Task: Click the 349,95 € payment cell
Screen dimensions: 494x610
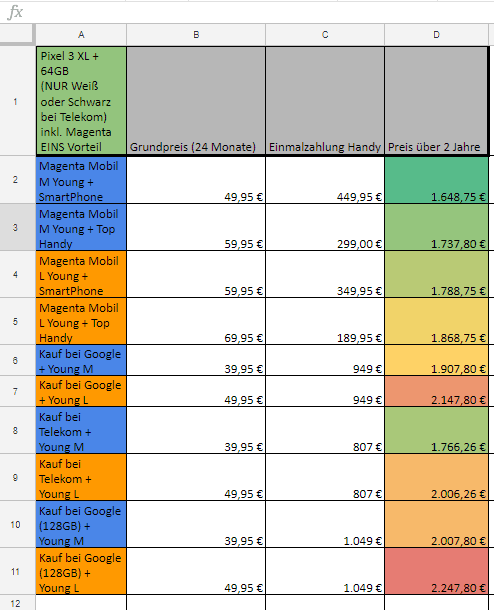Action: pos(325,274)
